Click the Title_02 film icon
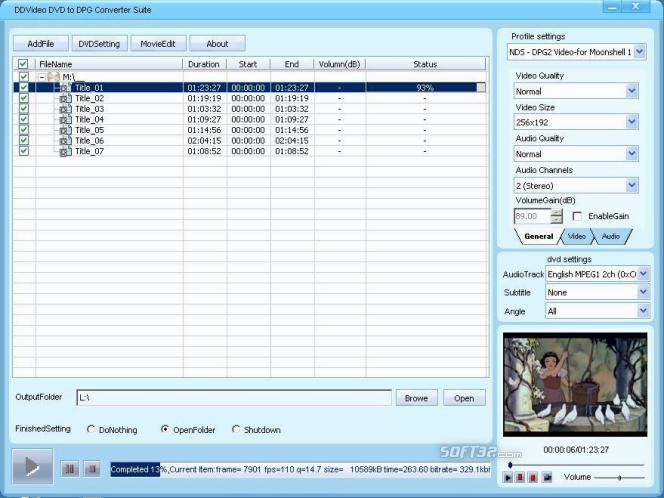664x498 pixels. [66, 98]
